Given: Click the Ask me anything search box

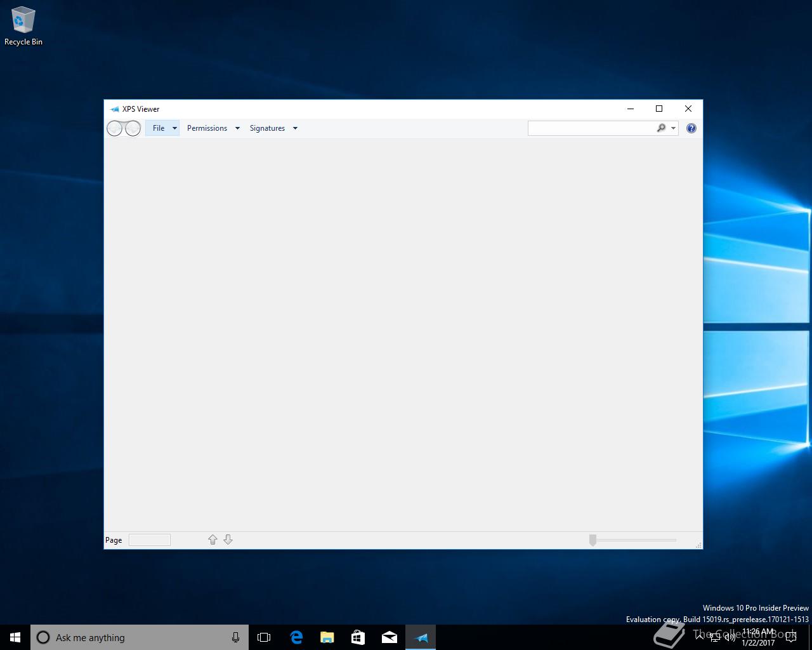Looking at the screenshot, I should [x=140, y=637].
